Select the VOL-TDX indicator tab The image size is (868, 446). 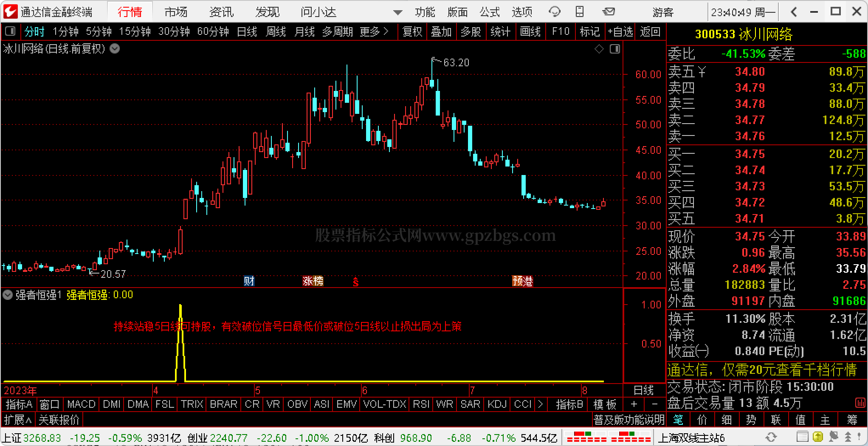tap(385, 404)
